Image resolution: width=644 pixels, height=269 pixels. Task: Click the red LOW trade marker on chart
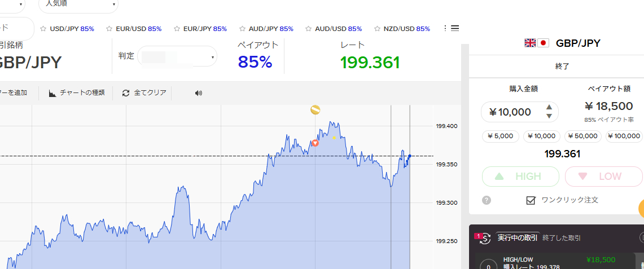pos(315,143)
